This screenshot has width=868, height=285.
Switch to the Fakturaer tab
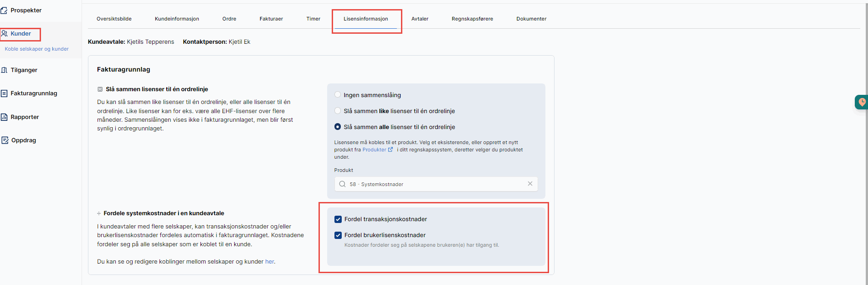pos(271,19)
